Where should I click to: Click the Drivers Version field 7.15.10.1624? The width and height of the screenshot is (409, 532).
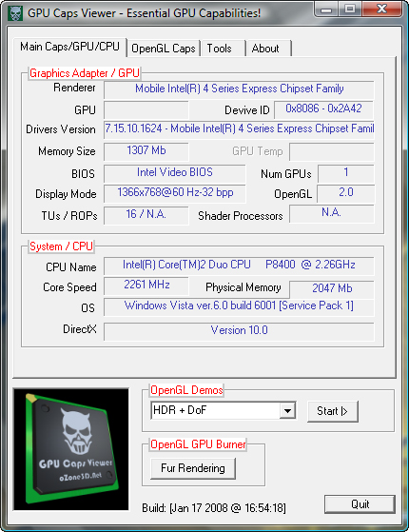(x=239, y=129)
